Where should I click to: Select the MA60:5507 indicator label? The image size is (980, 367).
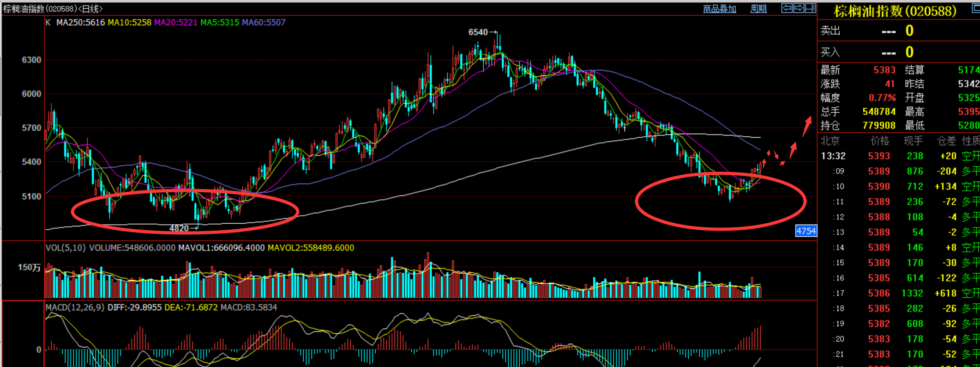(264, 22)
